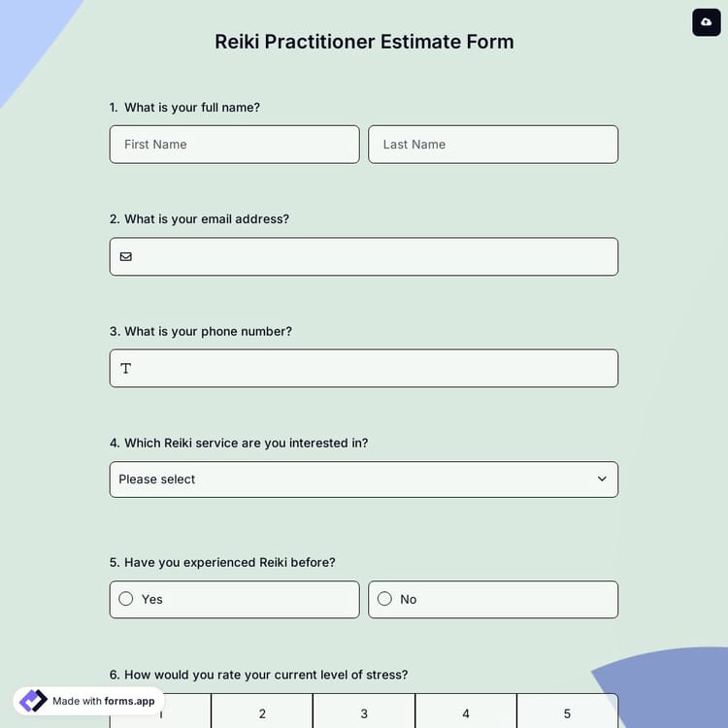Click the text icon in the phone field
The height and width of the screenshot is (728, 728).
point(126,369)
